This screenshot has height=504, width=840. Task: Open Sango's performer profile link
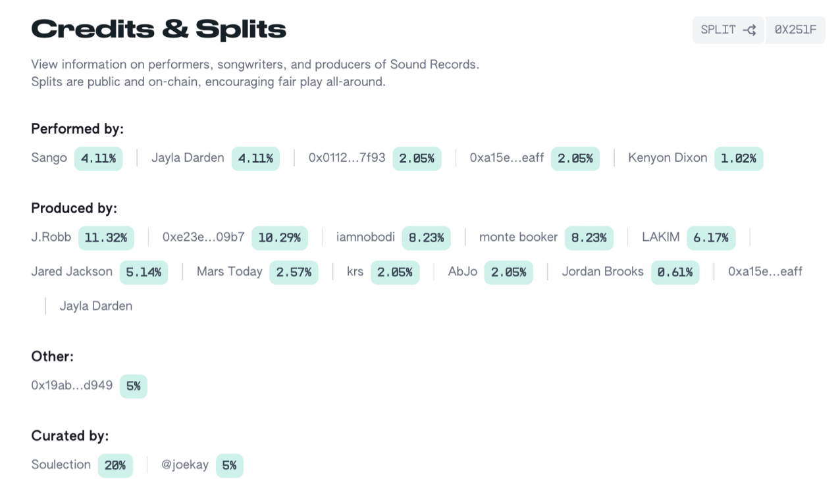(x=49, y=158)
